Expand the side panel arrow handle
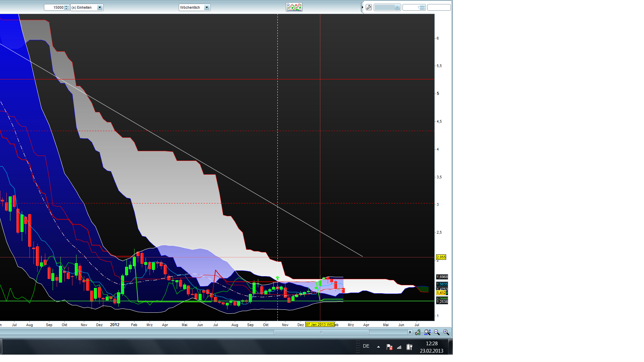The image size is (644, 362). [x=362, y=7]
